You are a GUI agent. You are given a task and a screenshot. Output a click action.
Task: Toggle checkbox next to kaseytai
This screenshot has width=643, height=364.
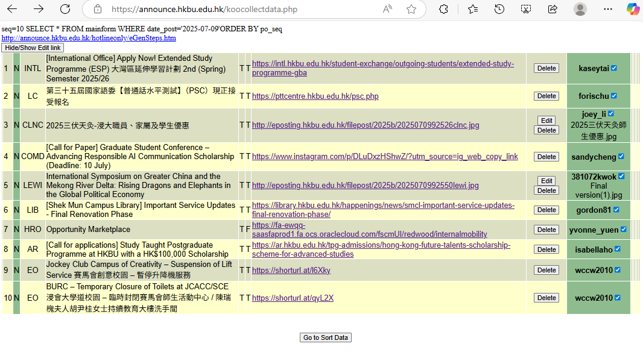(x=614, y=68)
